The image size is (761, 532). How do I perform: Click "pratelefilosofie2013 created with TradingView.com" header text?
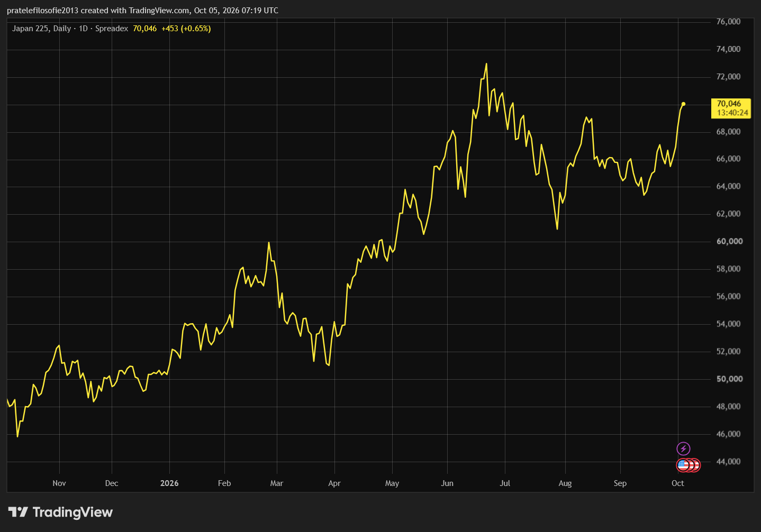point(98,11)
